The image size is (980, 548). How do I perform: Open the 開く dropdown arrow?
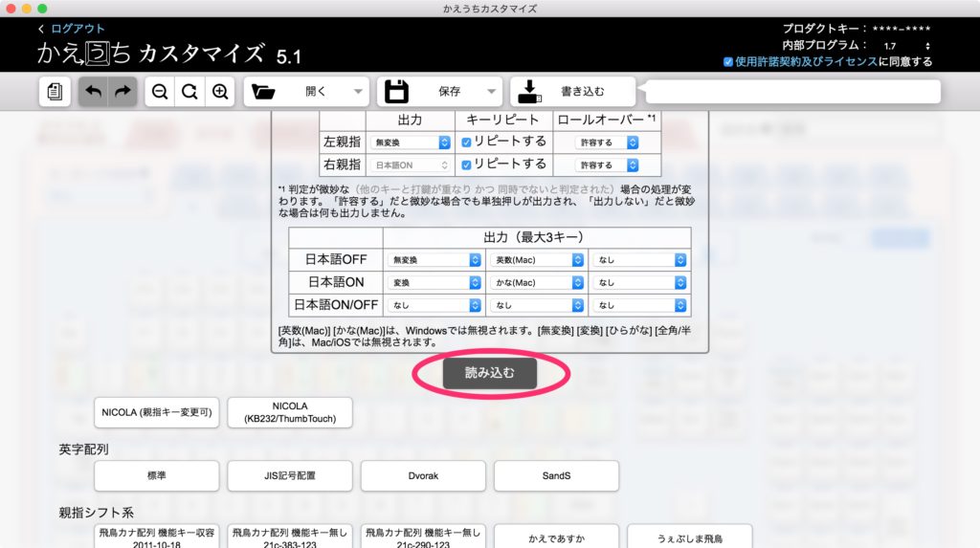click(358, 92)
